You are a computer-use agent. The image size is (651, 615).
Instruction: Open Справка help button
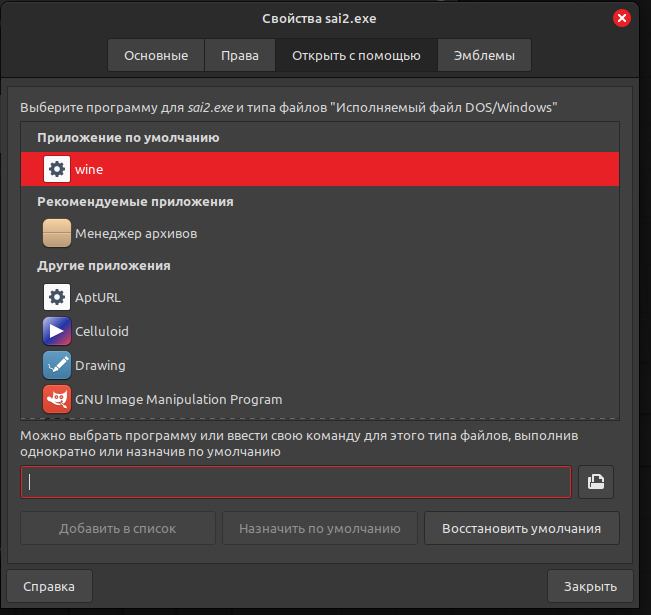point(49,586)
